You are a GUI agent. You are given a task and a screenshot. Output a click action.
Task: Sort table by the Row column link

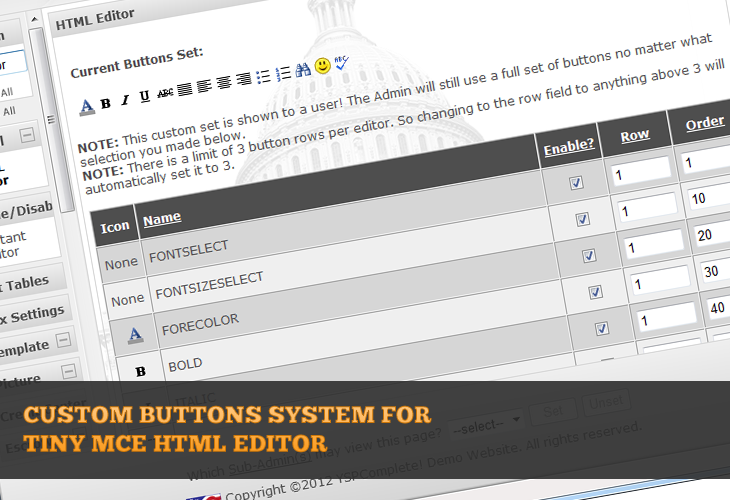click(635, 135)
